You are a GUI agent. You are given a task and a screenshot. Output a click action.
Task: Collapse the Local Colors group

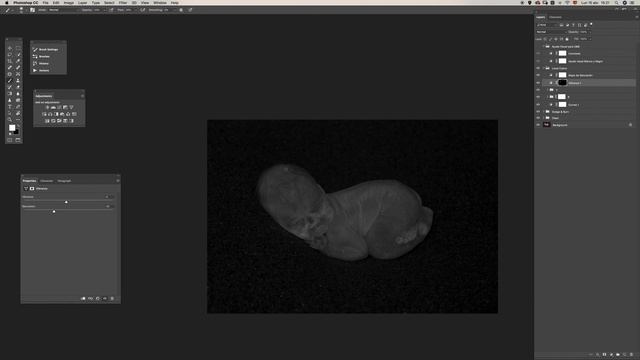[x=544, y=68]
